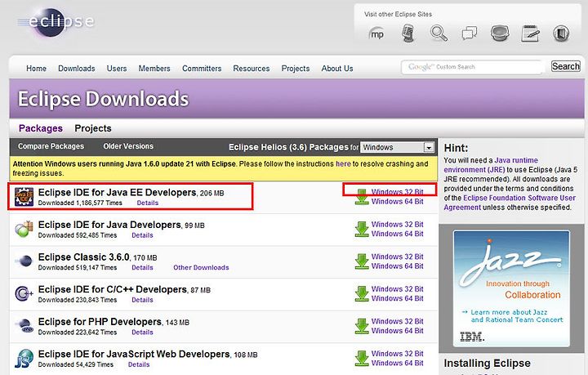
Task: Click the Java Developers package icon
Action: [x=24, y=229]
